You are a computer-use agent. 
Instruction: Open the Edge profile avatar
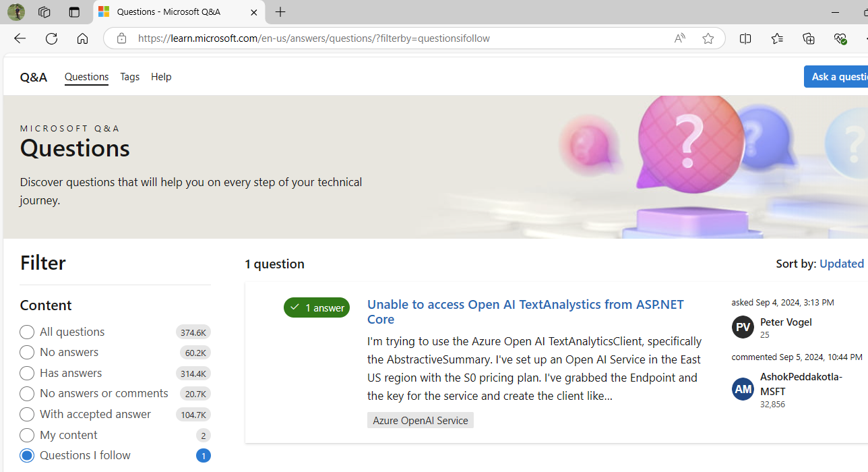coord(15,12)
